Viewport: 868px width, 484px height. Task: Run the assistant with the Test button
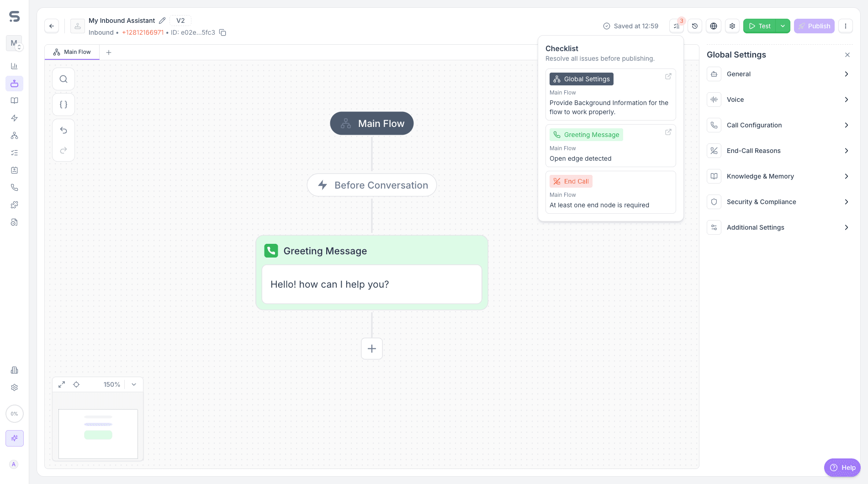759,26
